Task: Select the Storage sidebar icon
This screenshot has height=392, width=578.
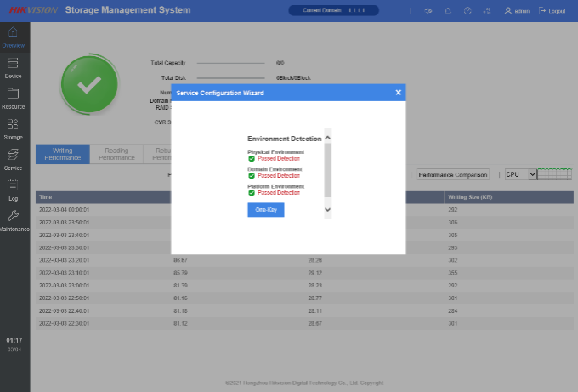Action: (13, 128)
